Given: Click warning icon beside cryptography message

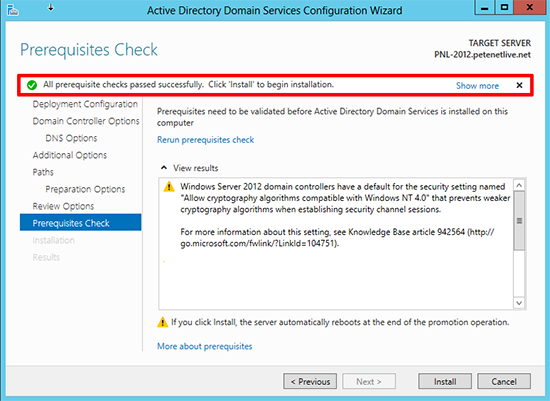Looking at the screenshot, I should pyautogui.click(x=169, y=186).
